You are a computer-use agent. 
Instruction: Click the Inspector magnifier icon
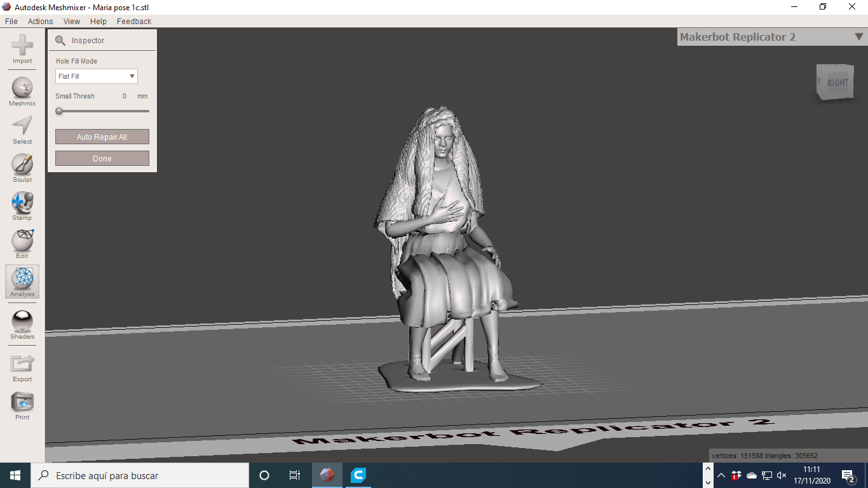point(61,39)
